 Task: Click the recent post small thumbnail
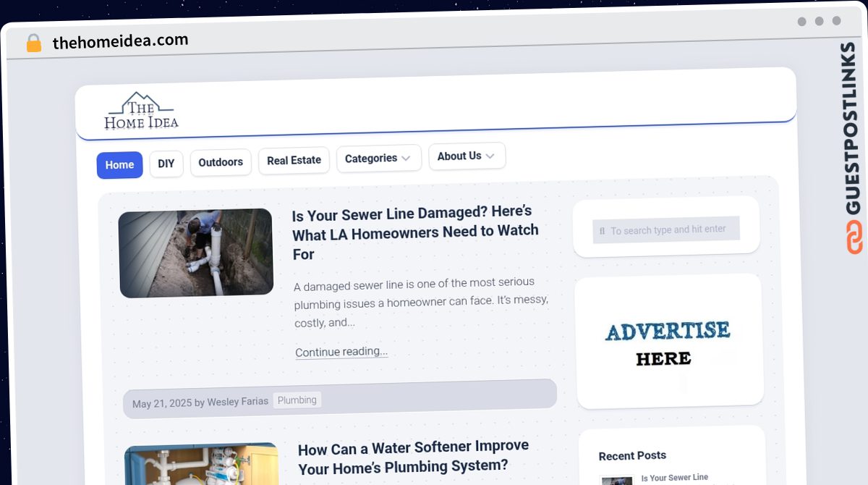coord(617,480)
